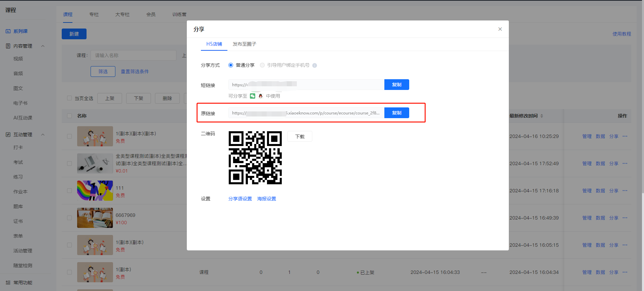The height and width of the screenshot is (291, 644).
Task: Sort by 最新修改时间 column arrows
Action: tap(542, 116)
